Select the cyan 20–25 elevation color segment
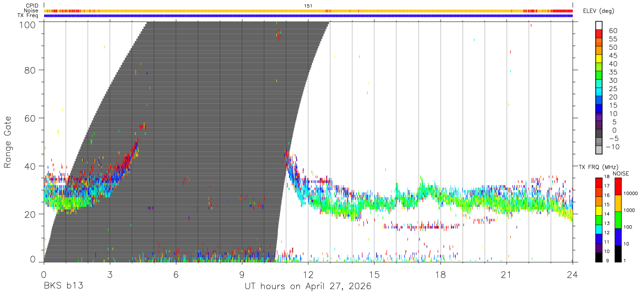The width and height of the screenshot is (644, 297). click(x=599, y=93)
